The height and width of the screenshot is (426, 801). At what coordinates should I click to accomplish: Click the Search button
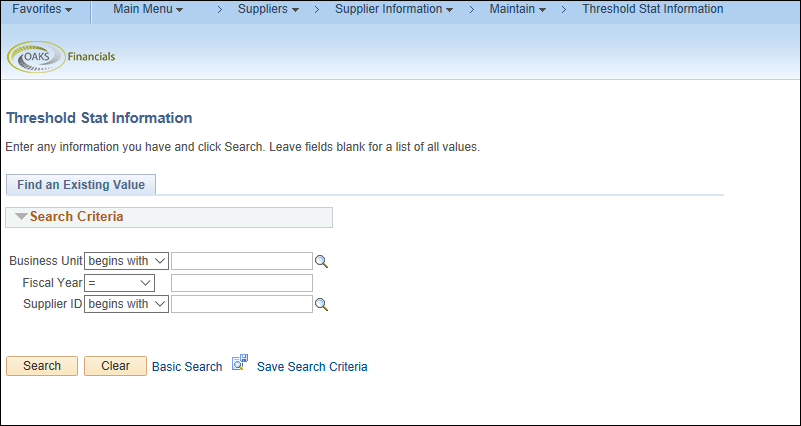(x=42, y=366)
